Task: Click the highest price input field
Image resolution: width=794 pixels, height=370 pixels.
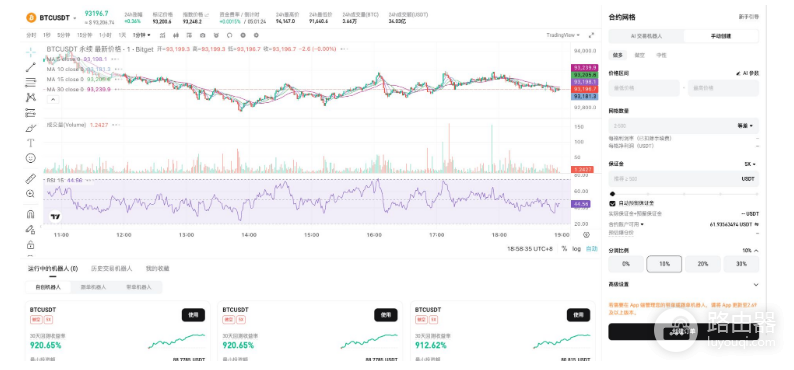Action: (x=724, y=88)
